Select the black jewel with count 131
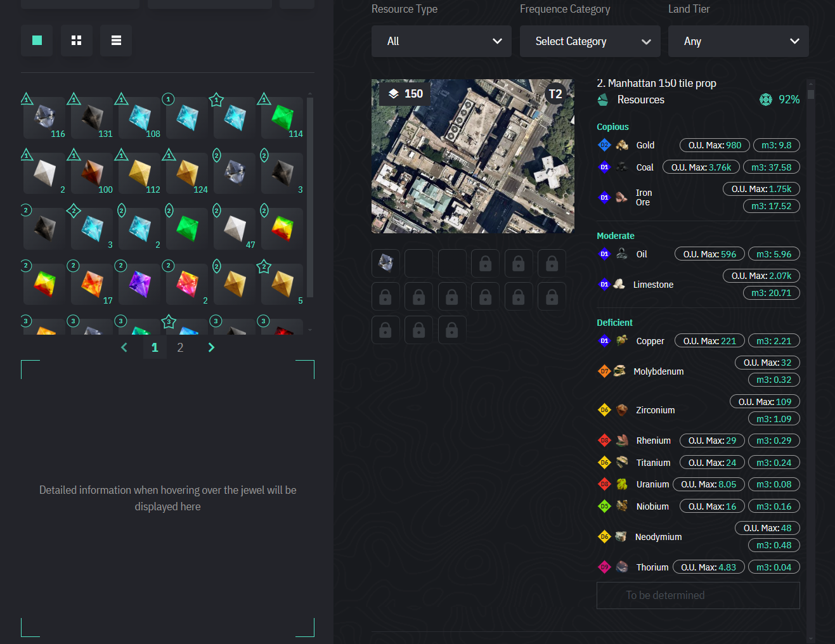Screen dimensions: 835x644 [92, 118]
